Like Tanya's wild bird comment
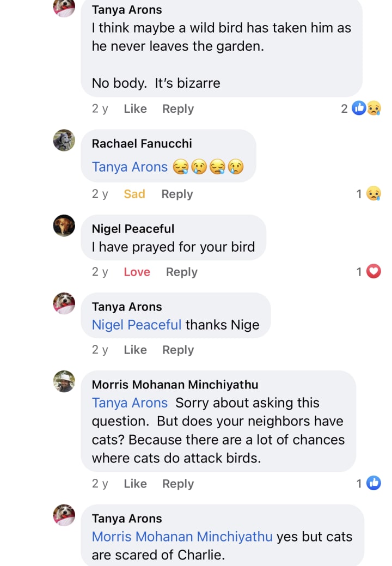 [135, 108]
